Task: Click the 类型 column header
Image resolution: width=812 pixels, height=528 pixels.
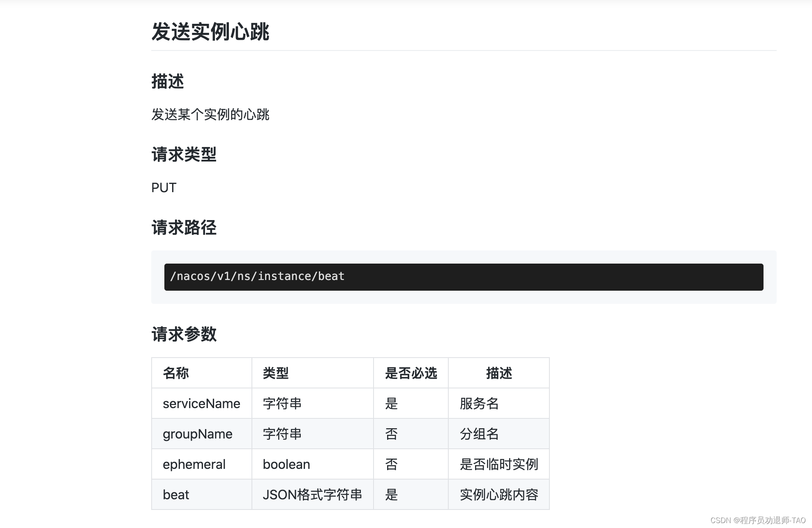Action: click(x=313, y=373)
